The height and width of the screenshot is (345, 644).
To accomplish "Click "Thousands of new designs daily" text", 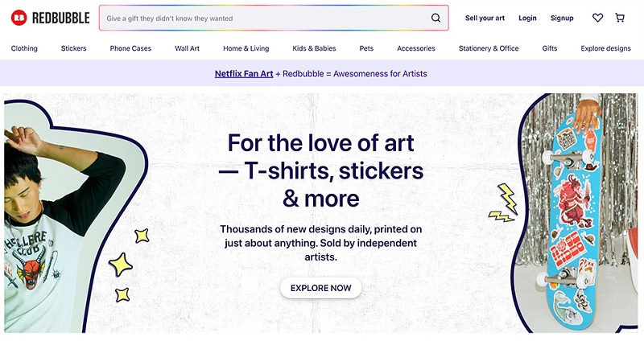I will [320, 243].
